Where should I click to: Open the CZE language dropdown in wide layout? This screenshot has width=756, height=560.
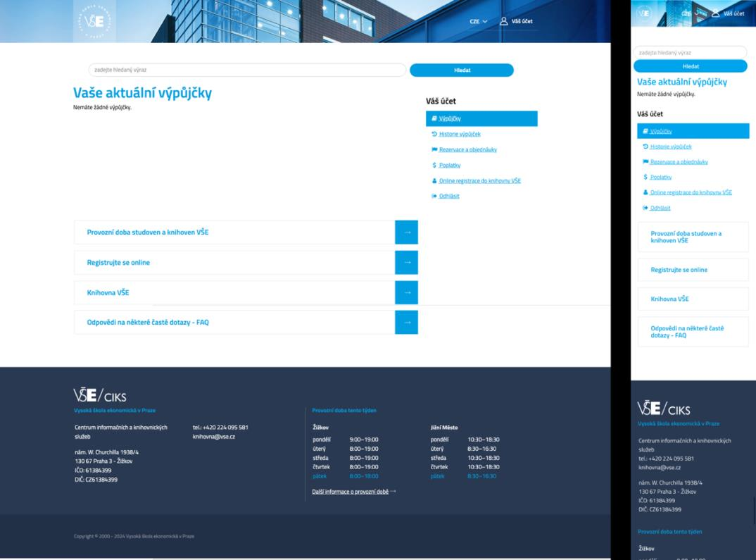tap(478, 21)
